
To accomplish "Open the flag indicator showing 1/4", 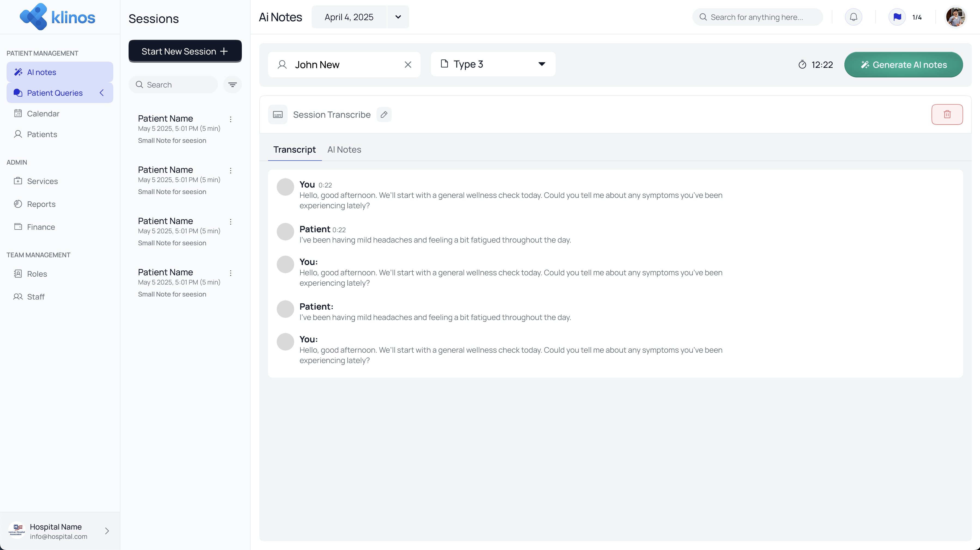I will click(897, 17).
